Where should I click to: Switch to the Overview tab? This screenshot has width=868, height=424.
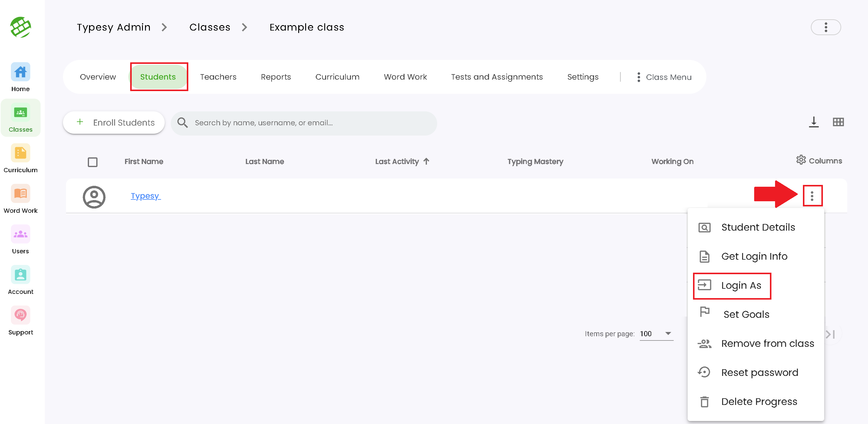point(98,77)
